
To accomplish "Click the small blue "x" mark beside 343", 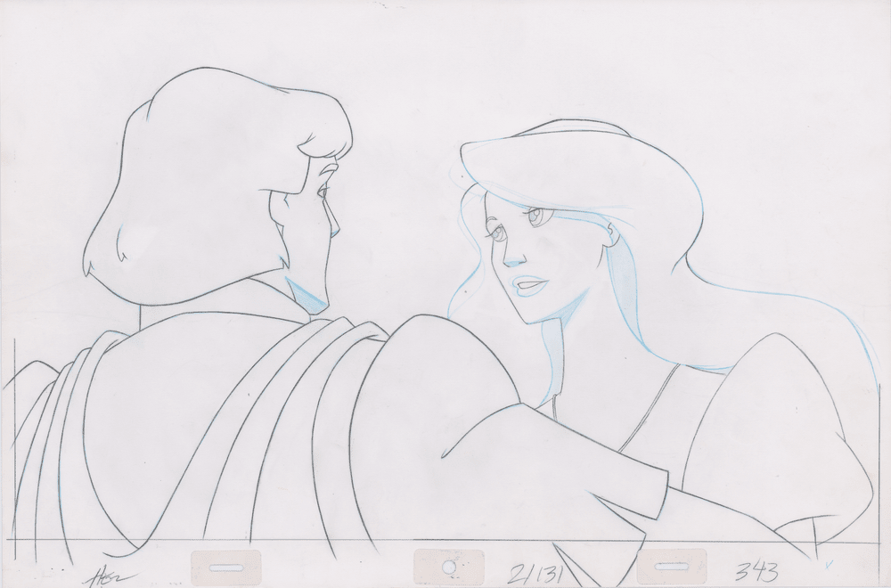I will click(x=828, y=565).
